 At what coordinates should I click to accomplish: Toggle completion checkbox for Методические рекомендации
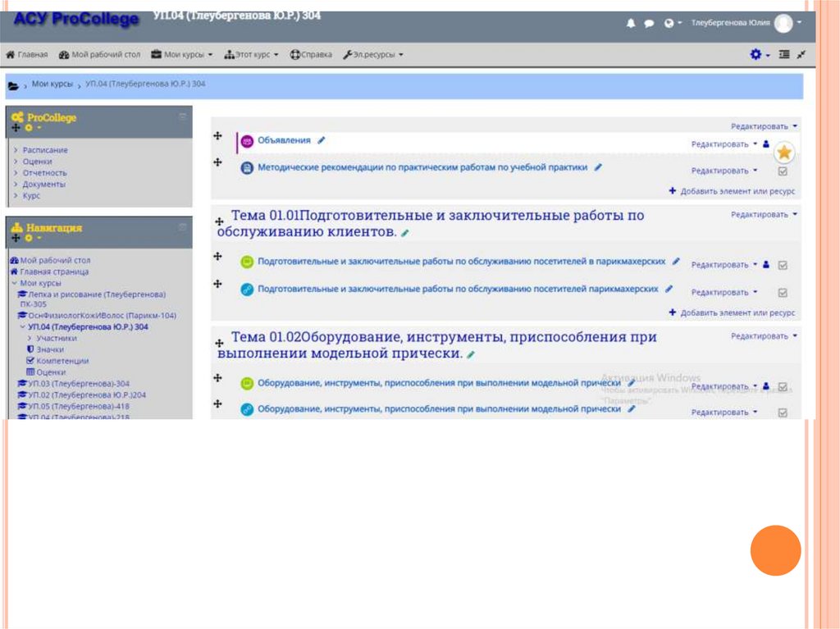tap(782, 171)
